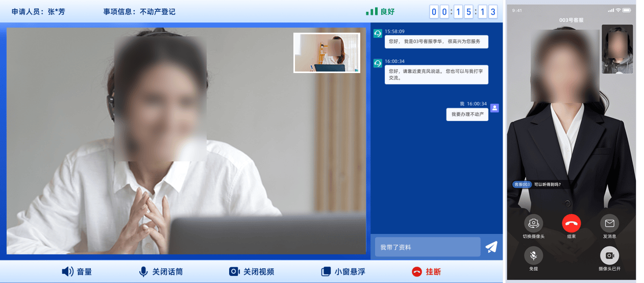End the phone call with red 结束 button
644x283 pixels.
click(x=571, y=224)
